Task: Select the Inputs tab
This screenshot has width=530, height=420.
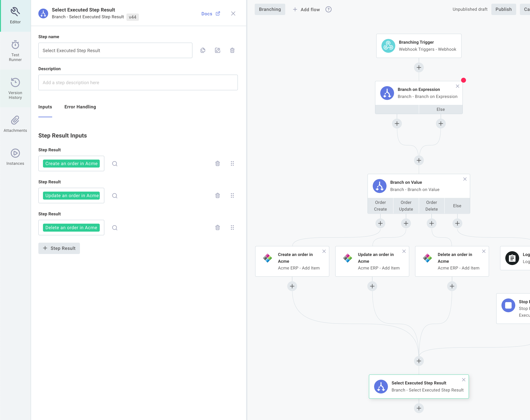Action: 45,107
